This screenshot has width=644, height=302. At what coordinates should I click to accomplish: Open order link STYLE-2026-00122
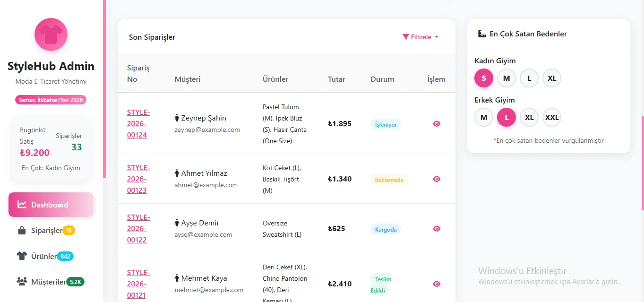click(x=138, y=229)
